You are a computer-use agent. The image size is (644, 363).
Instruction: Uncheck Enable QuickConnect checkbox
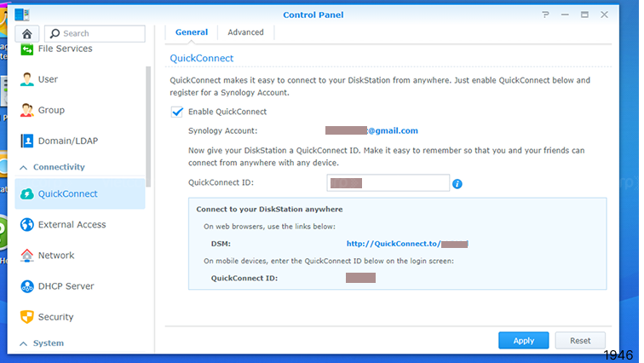[x=177, y=112]
